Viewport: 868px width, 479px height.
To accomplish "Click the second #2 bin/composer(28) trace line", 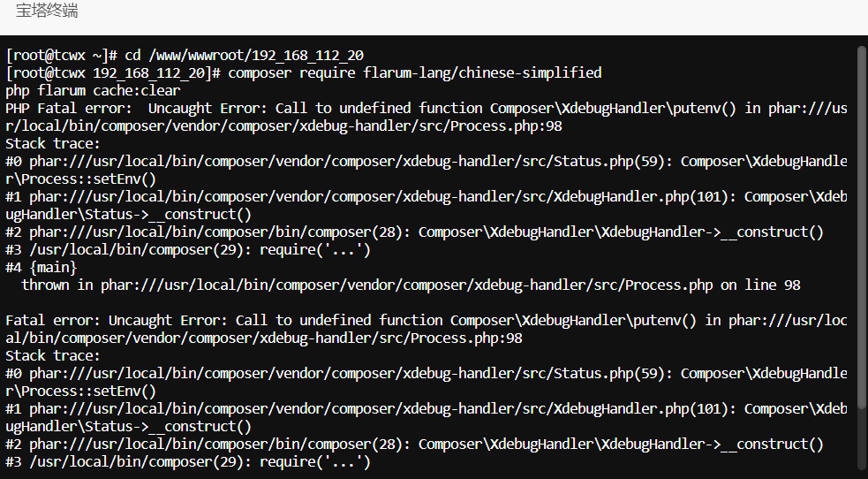I will click(x=415, y=445).
